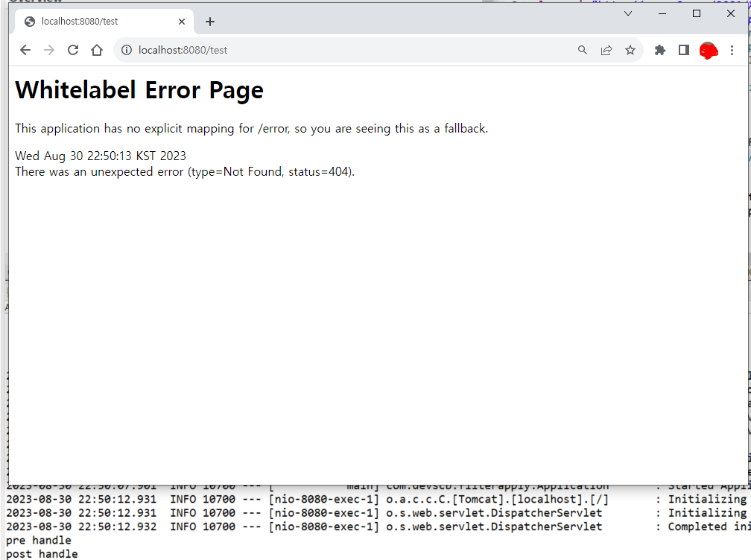This screenshot has width=751, height=560.
Task: Click the forward navigation arrow
Action: [49, 50]
